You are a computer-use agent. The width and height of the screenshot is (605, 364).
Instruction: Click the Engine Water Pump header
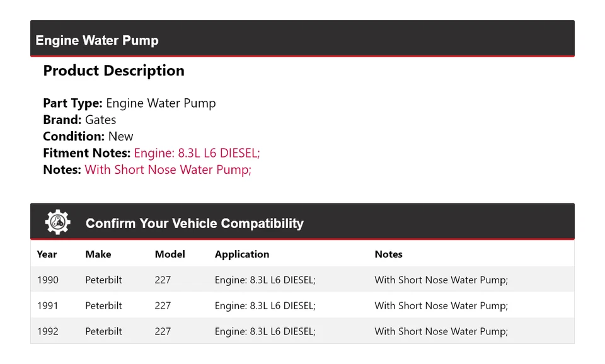tap(97, 40)
